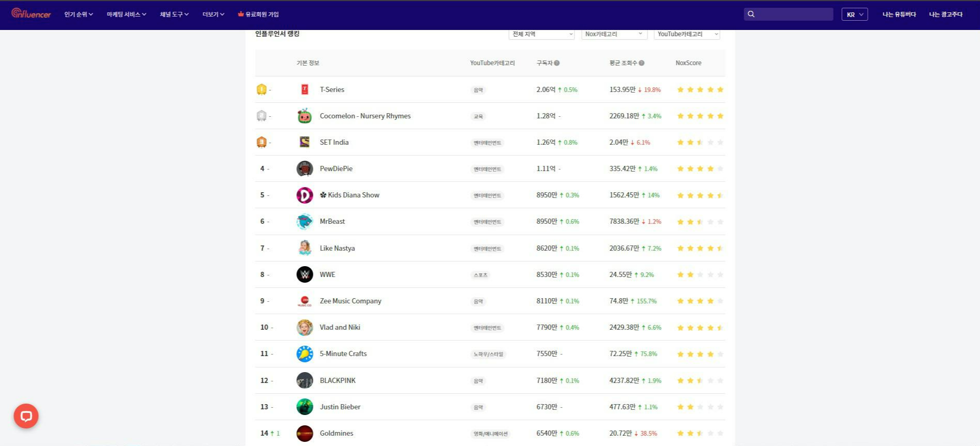Screen dimensions: 980x446
Task: Open Cocomelon - Nursery Rhymes name
Action: [x=365, y=116]
